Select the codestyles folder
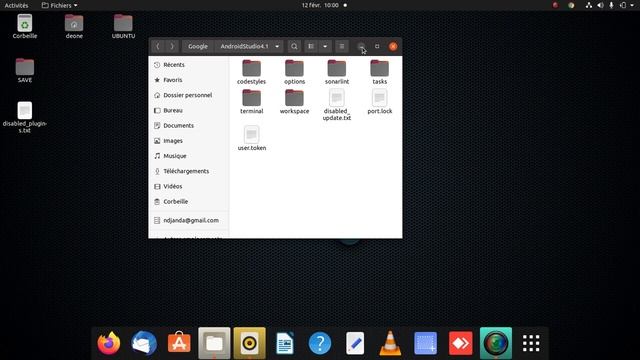The image size is (640, 360). (x=251, y=72)
